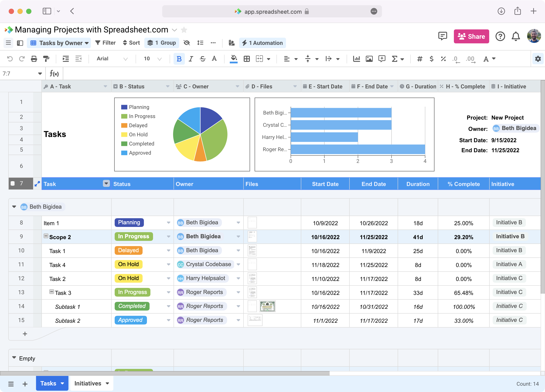The image size is (545, 392).
Task: Open the sum functions icon
Action: tap(395, 59)
